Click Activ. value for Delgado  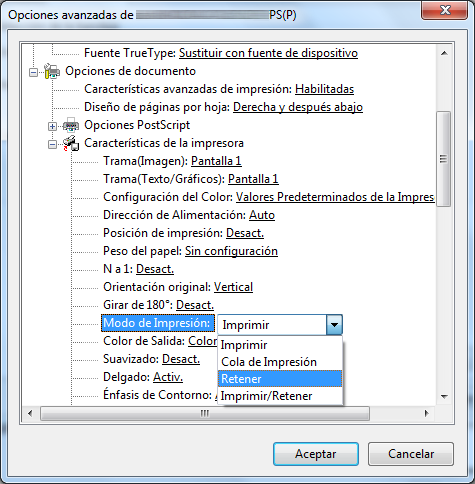(x=168, y=377)
